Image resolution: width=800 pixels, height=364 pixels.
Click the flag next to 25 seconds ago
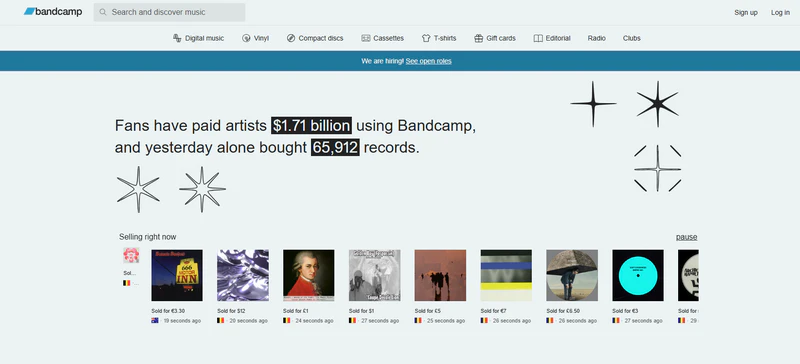tap(418, 321)
